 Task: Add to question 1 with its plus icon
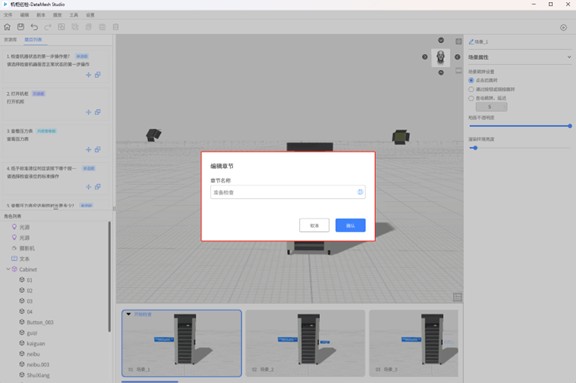coord(88,75)
